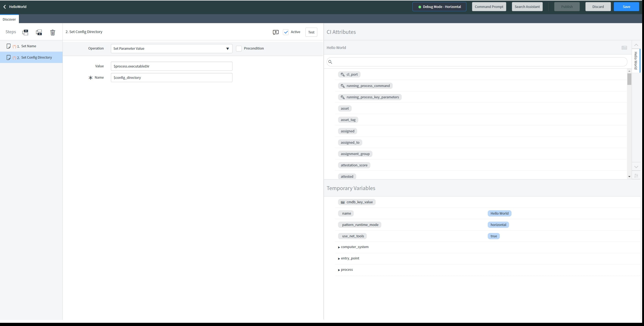
Task: Insert a new step below the current step
Action: pyautogui.click(x=39, y=32)
